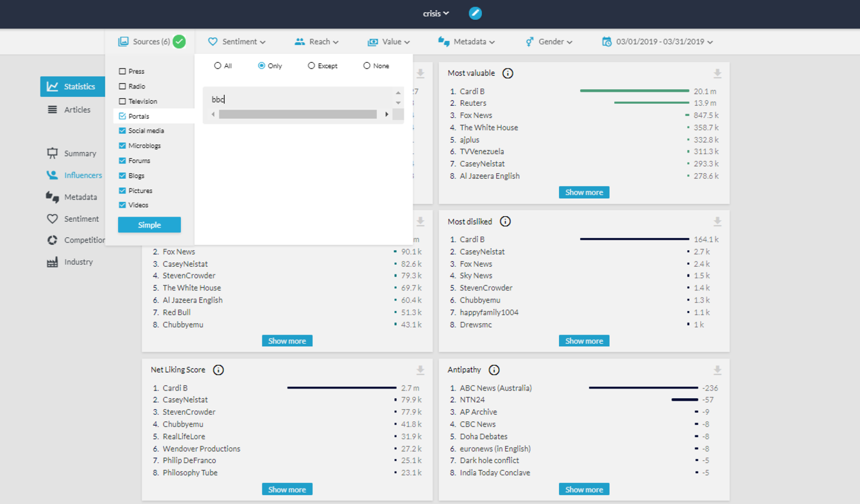
Task: Click the info icon beside Net Liking Score
Action: [218, 369]
